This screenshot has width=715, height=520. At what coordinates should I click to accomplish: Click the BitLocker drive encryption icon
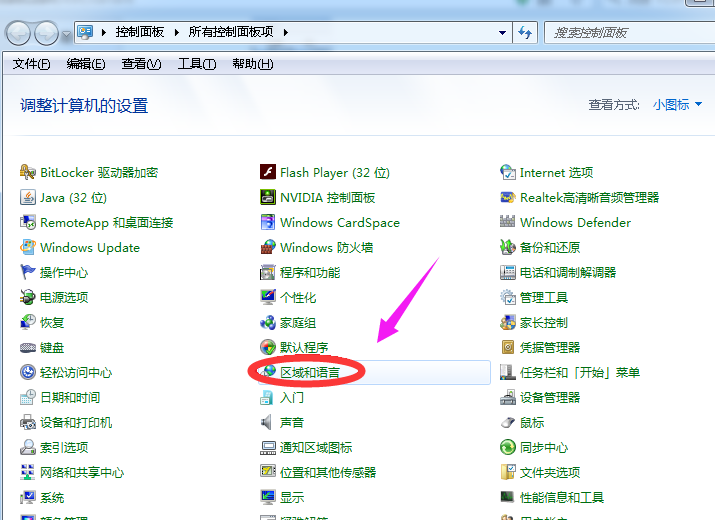click(x=28, y=172)
